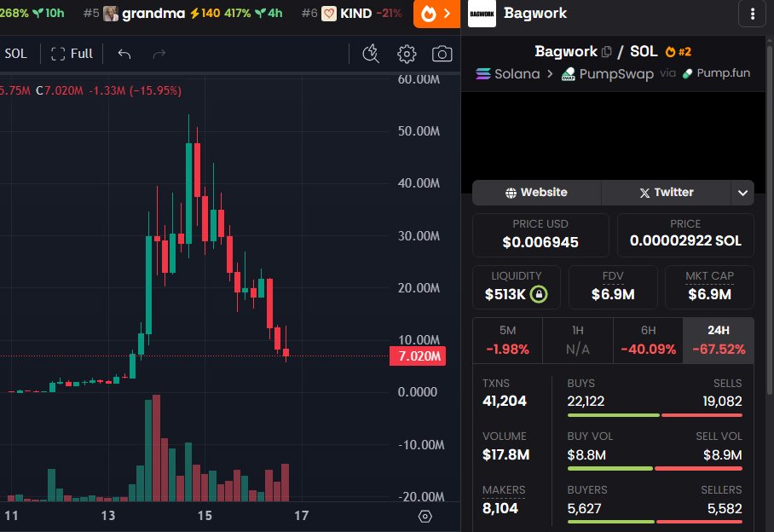The image size is (774, 532).
Task: Click the TXNS value 41,204
Action: (505, 401)
